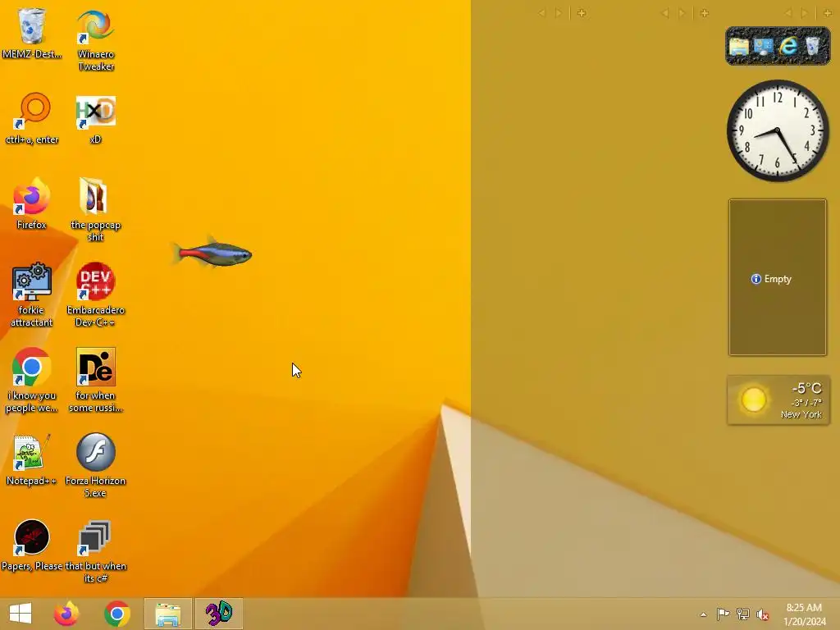Viewport: 840px width, 630px height.
Task: Open Action Center flag icon in tray
Action: pyautogui.click(x=724, y=614)
